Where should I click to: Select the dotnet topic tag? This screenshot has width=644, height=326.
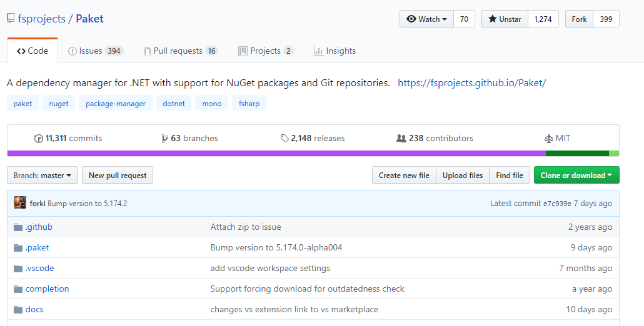[x=174, y=103]
